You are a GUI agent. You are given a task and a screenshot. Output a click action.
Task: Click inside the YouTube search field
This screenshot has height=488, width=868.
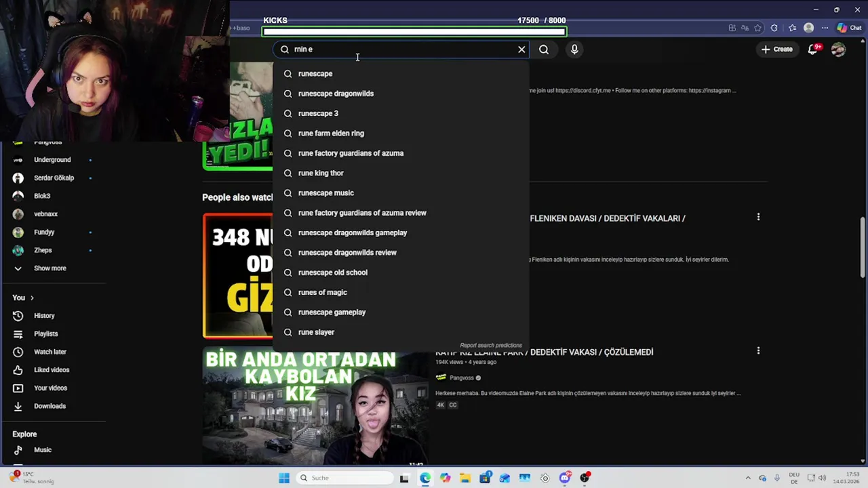pyautogui.click(x=400, y=49)
